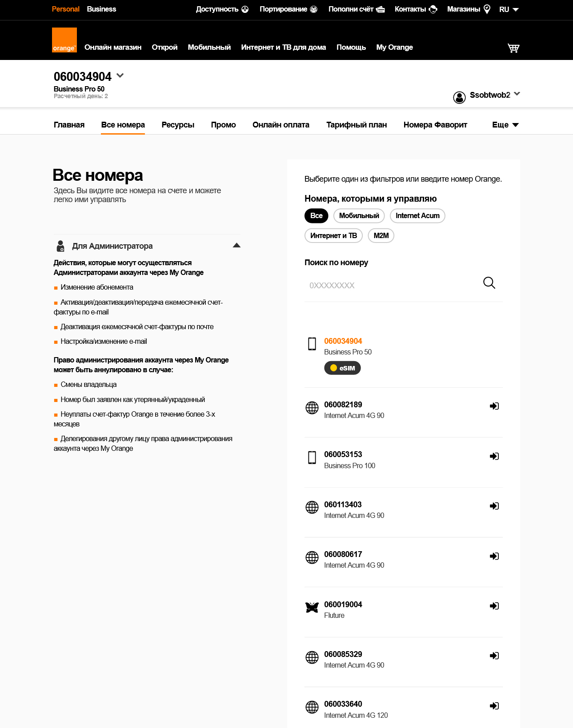Toggle the M2M filter chip

pos(381,236)
